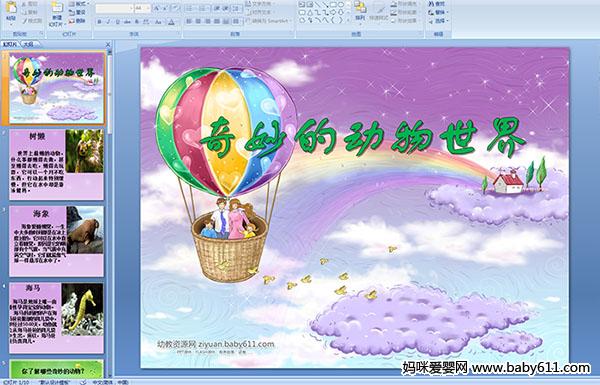Toggle Italic formatting
The image size is (600, 385).
108,22
